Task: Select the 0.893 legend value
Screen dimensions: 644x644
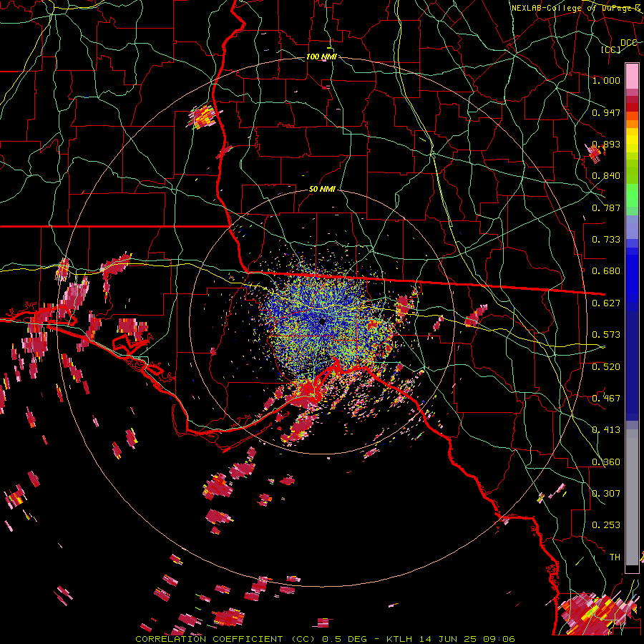Action: point(606,144)
